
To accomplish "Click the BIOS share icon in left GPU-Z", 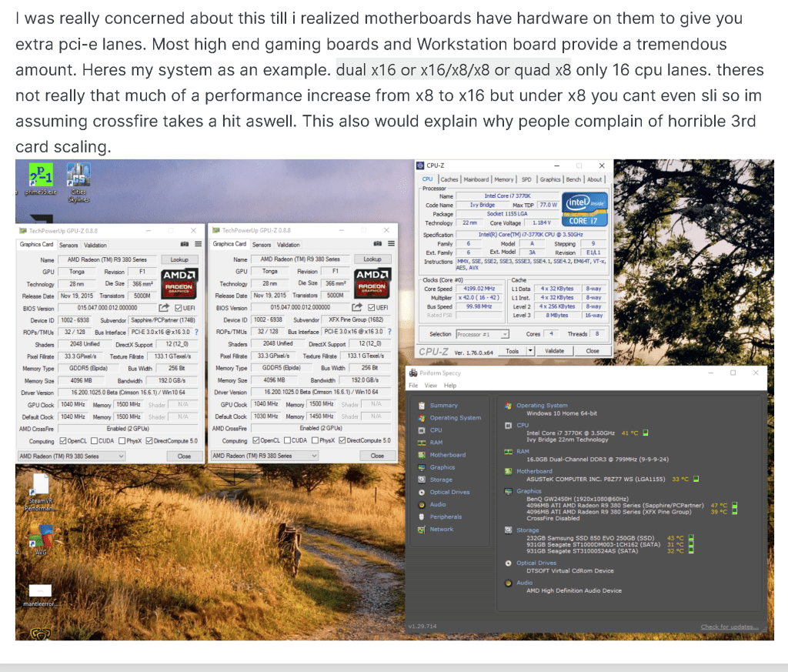I will pyautogui.click(x=164, y=308).
